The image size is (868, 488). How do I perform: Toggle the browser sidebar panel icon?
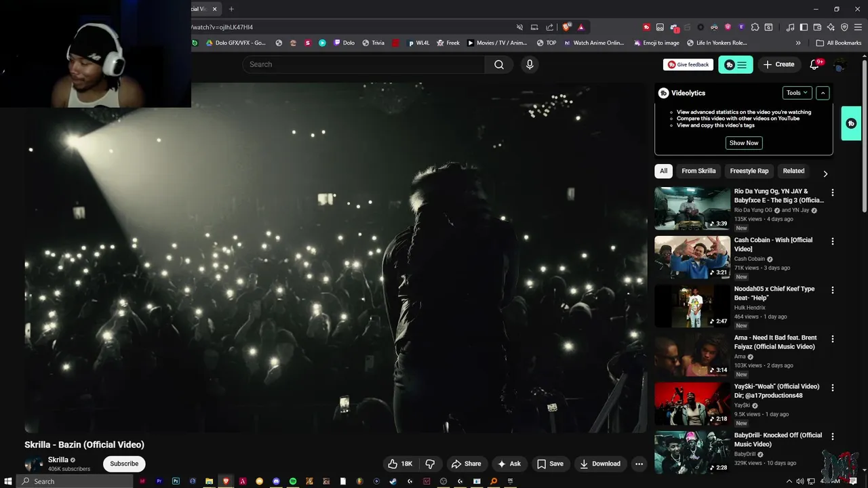(804, 27)
